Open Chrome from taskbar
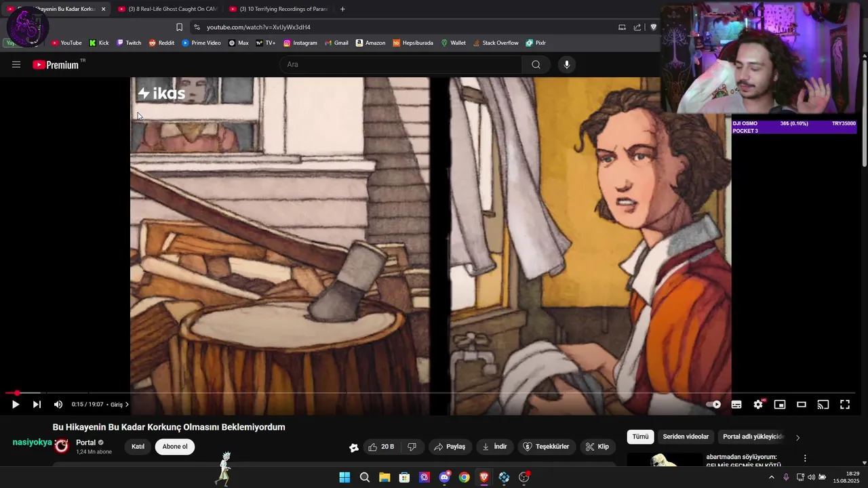The width and height of the screenshot is (868, 488). [x=464, y=477]
